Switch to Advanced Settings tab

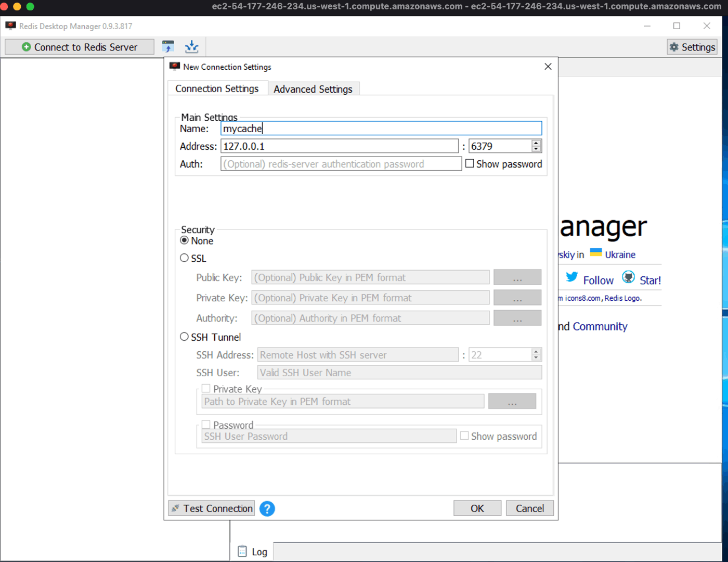(313, 89)
